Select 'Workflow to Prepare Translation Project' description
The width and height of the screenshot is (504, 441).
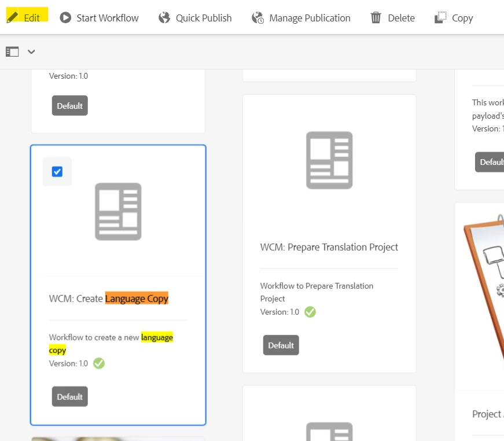point(317,292)
